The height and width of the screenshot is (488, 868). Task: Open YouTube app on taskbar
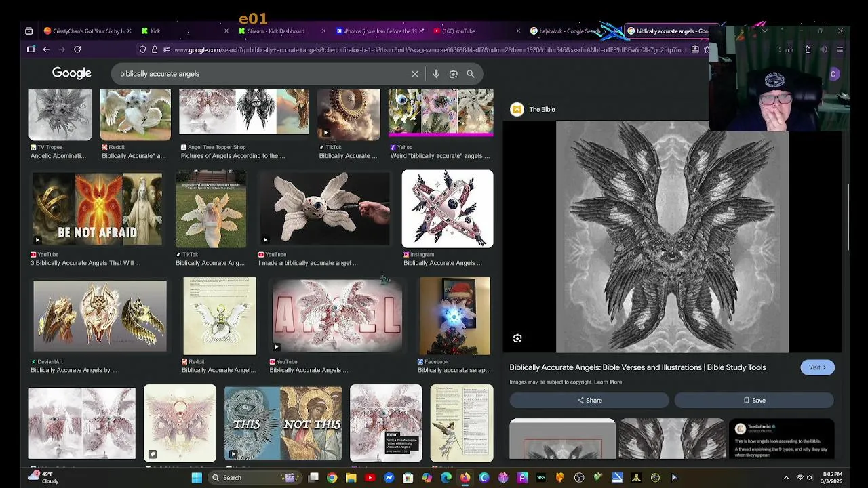[370, 477]
